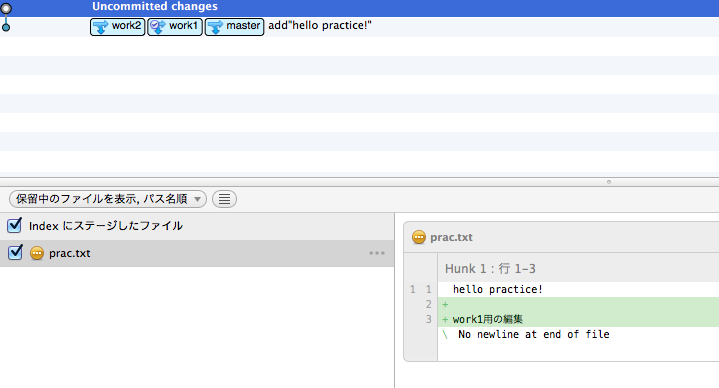Click diff line hello practice!
The width and height of the screenshot is (719, 388).
point(578,289)
